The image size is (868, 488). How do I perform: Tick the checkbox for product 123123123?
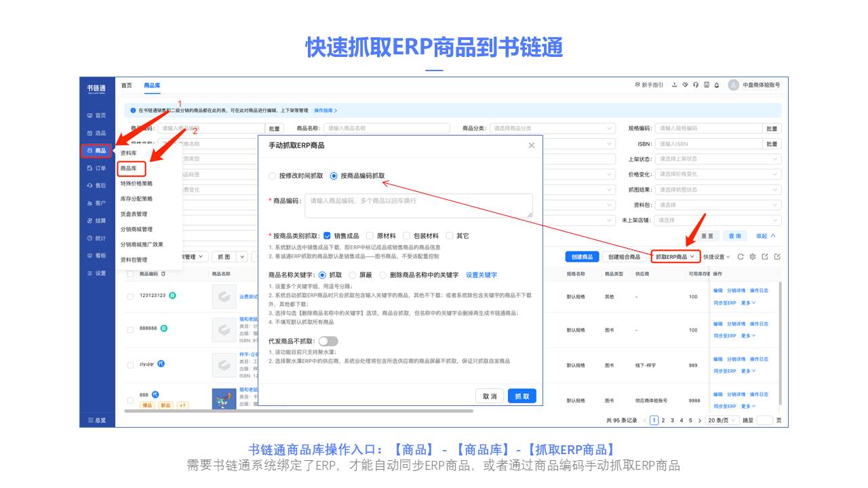tap(130, 296)
